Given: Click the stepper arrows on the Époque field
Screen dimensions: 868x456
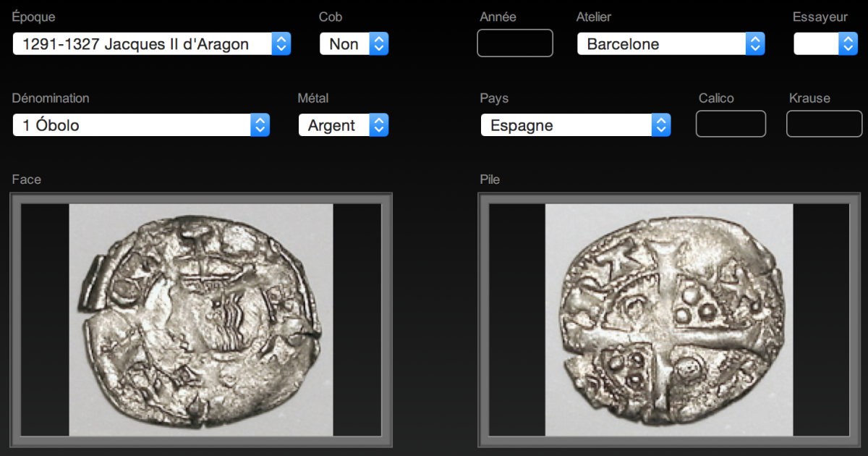Looking at the screenshot, I should 281,44.
